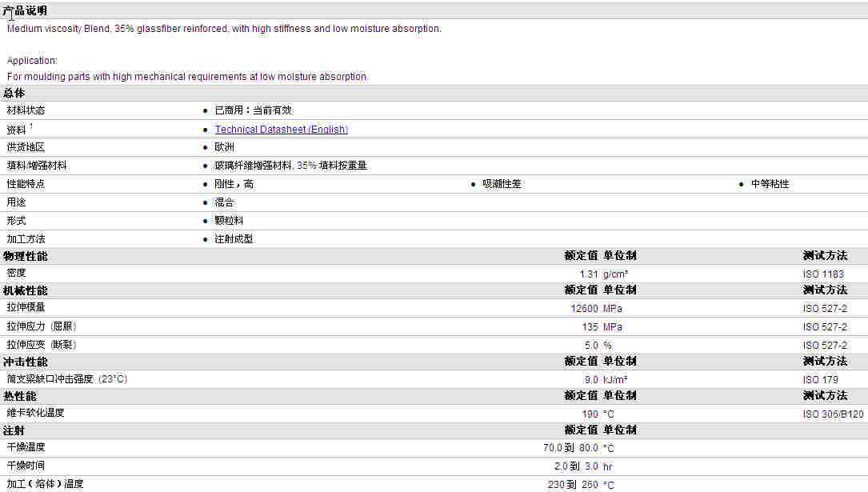The height and width of the screenshot is (492, 868).
Task: Click the 用途 row label
Action: tap(16, 202)
